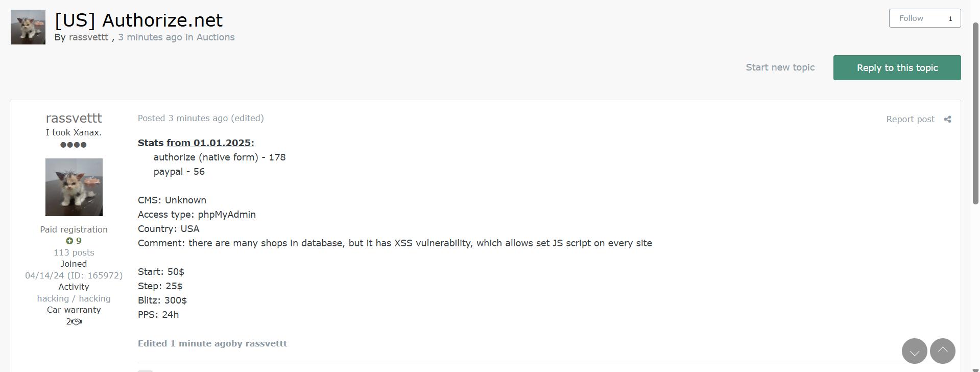Click the hacking / hacking activity link
980x372 pixels.
click(74, 298)
